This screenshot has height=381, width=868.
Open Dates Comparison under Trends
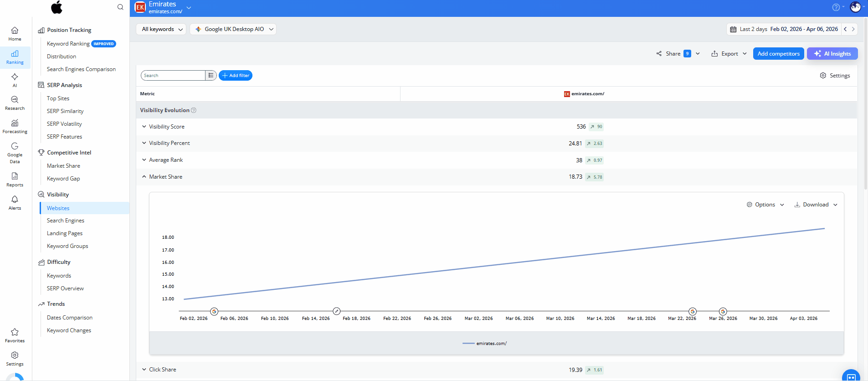tap(70, 318)
